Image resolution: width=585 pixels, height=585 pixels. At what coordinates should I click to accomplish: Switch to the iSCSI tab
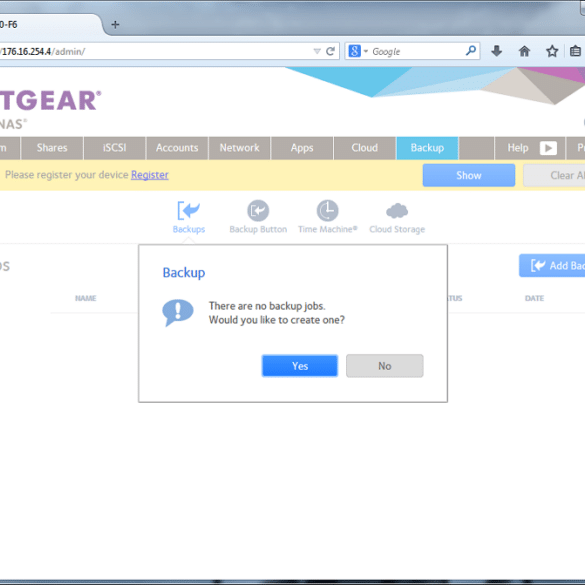point(115,148)
